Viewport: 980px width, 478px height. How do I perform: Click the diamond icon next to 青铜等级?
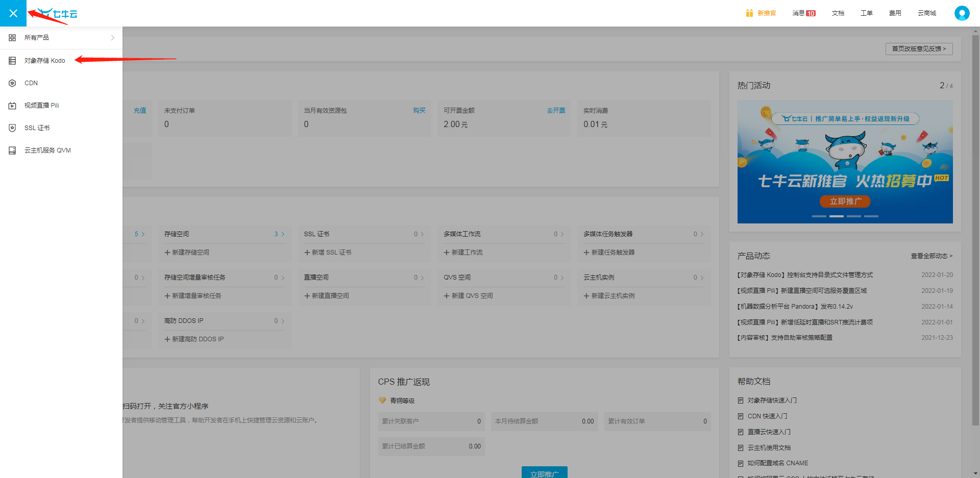[x=382, y=400]
